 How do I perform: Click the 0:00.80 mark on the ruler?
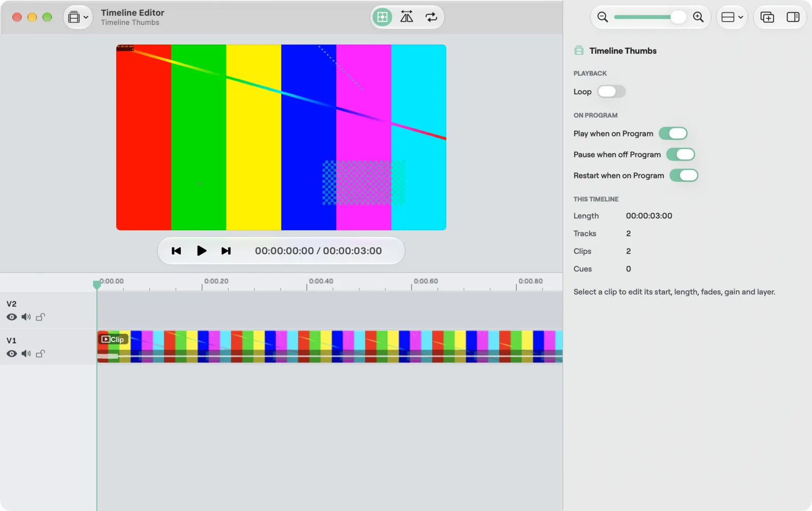point(530,281)
